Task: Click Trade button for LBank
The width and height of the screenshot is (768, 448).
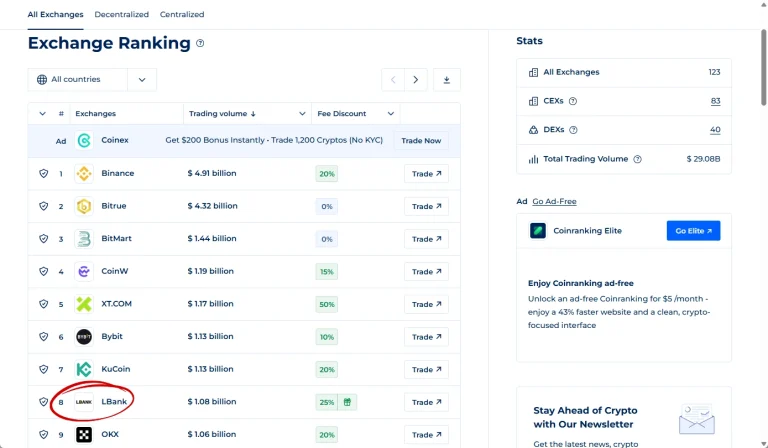Action: pos(426,402)
